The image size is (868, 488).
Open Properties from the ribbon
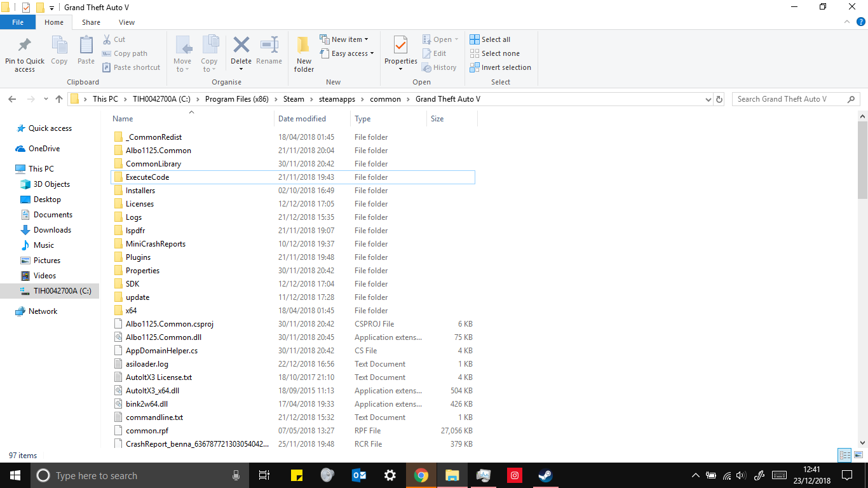pos(400,46)
